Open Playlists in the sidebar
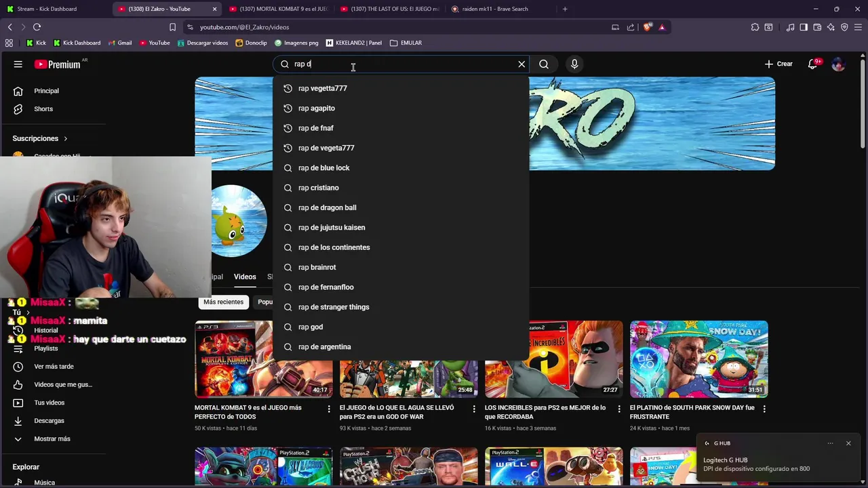Screen dimensions: 868x488 pyautogui.click(x=46, y=348)
